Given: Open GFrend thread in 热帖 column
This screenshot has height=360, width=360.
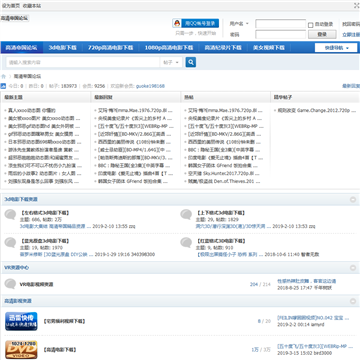Looking at the screenshot, I should pyautogui.click(x=224, y=165).
